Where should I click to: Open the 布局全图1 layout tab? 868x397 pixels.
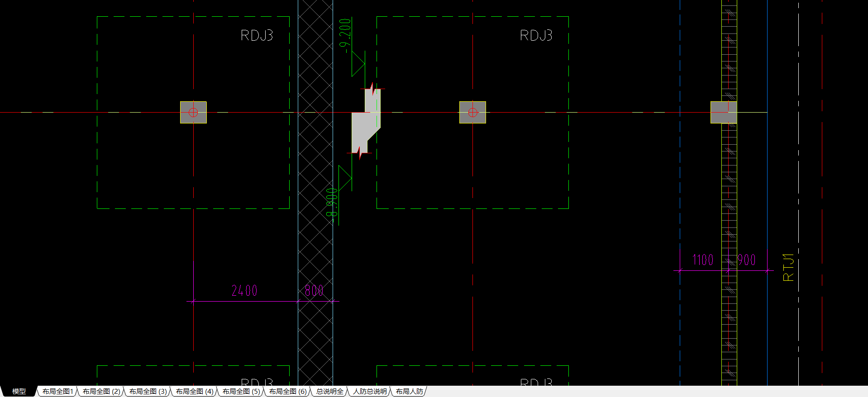[58, 392]
